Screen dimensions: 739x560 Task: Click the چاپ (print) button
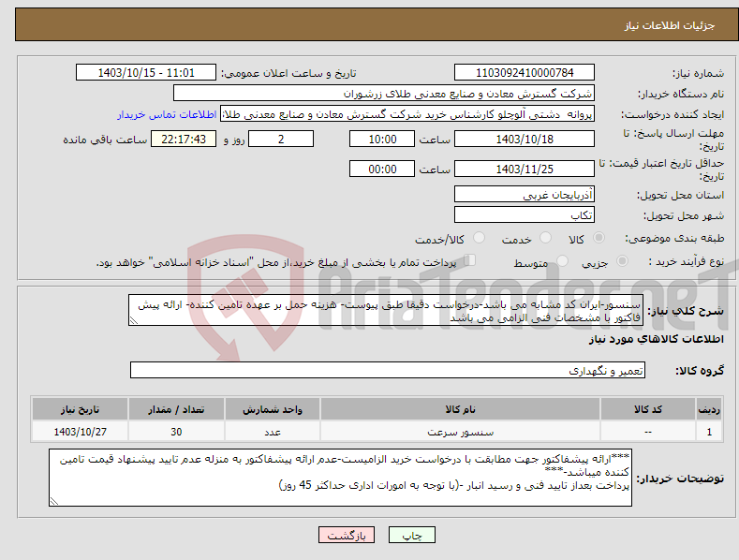point(411,535)
